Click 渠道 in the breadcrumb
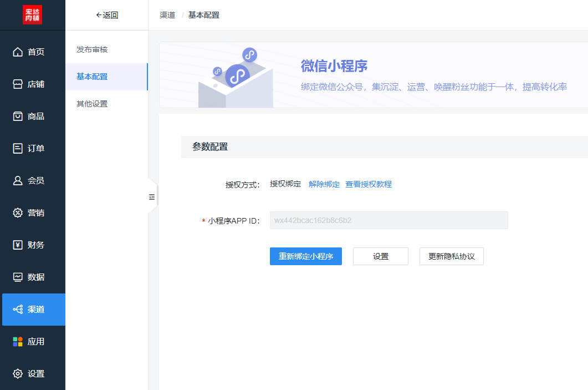 (x=167, y=15)
